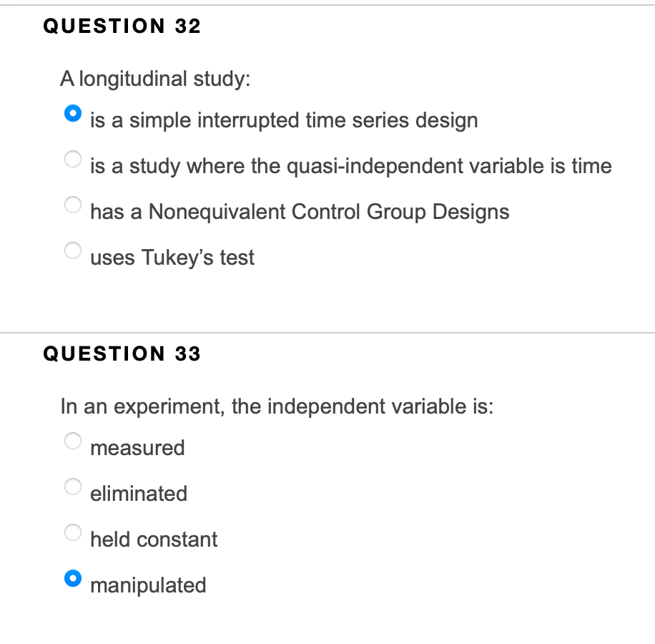
Task: Choose the 'eliminated' answer option
Action: tap(73, 487)
